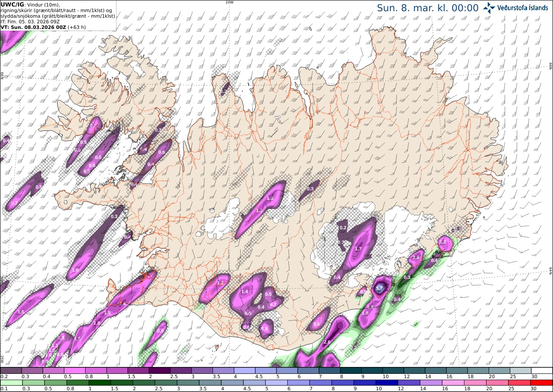Click lower-row violet swatch between 12 and 14
Viewport: 553px width, 392px height.
[409, 383]
